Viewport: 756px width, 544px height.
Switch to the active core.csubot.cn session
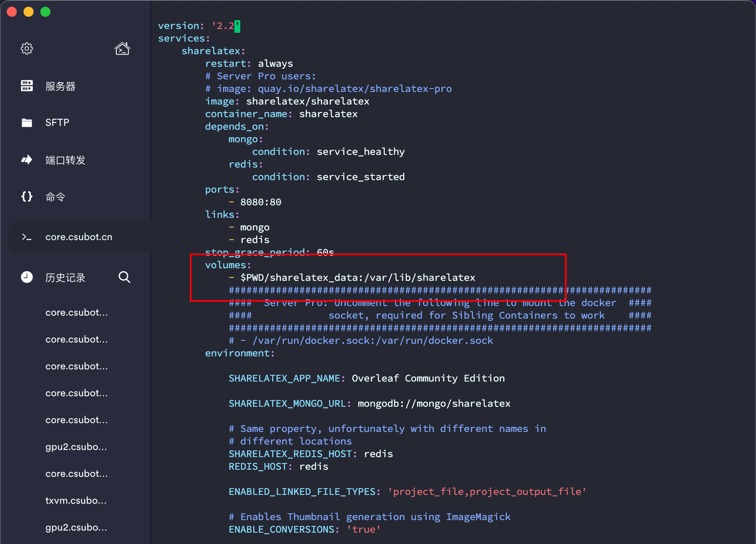point(79,237)
